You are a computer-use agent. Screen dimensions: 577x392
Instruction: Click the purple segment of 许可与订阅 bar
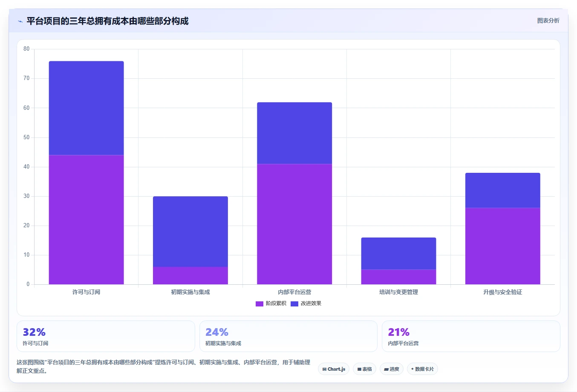(x=86, y=220)
